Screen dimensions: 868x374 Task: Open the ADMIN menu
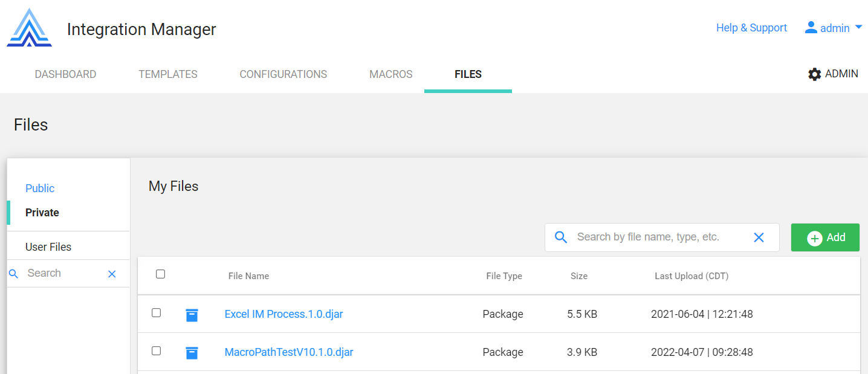point(833,74)
